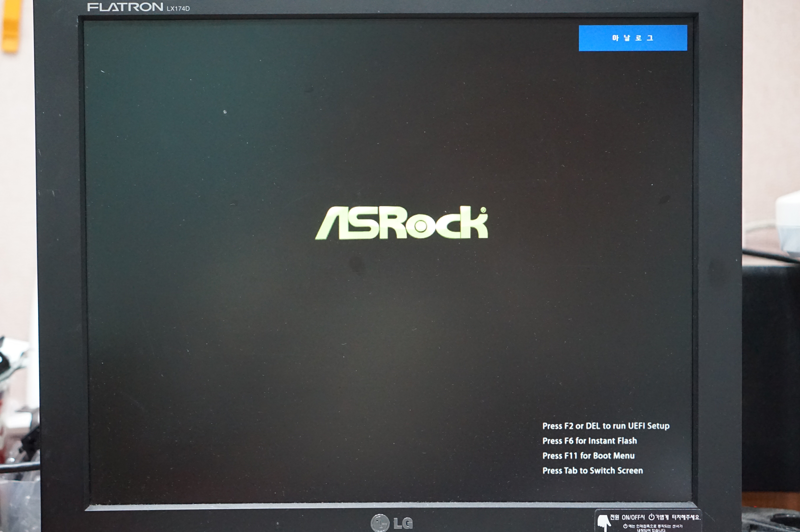Image resolution: width=800 pixels, height=532 pixels.
Task: Click the power symbol after ON/OFF text
Action: click(x=651, y=517)
